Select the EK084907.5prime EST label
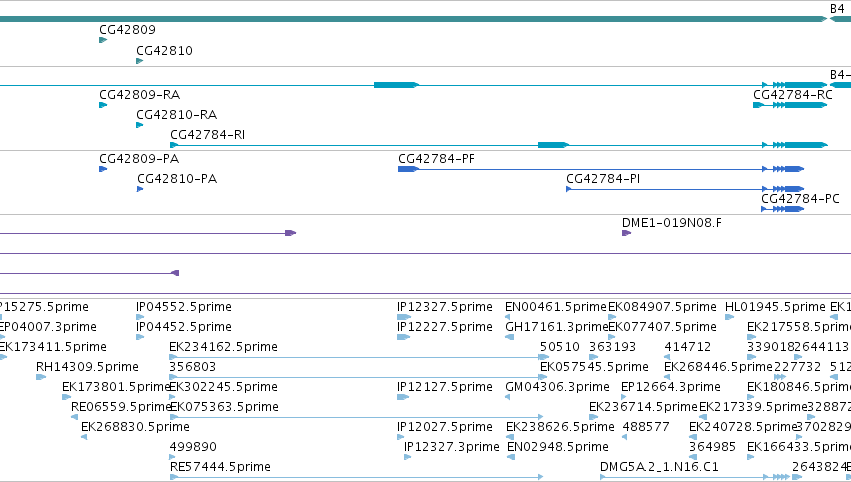 point(662,307)
